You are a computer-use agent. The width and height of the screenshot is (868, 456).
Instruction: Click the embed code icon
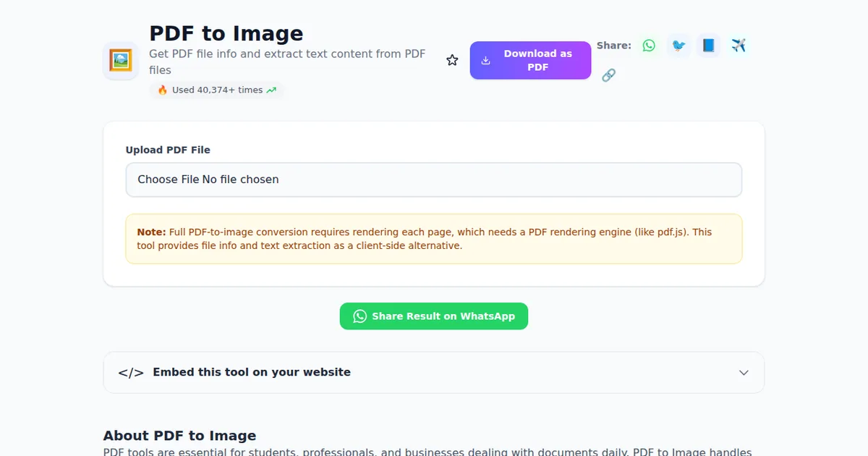(x=129, y=372)
